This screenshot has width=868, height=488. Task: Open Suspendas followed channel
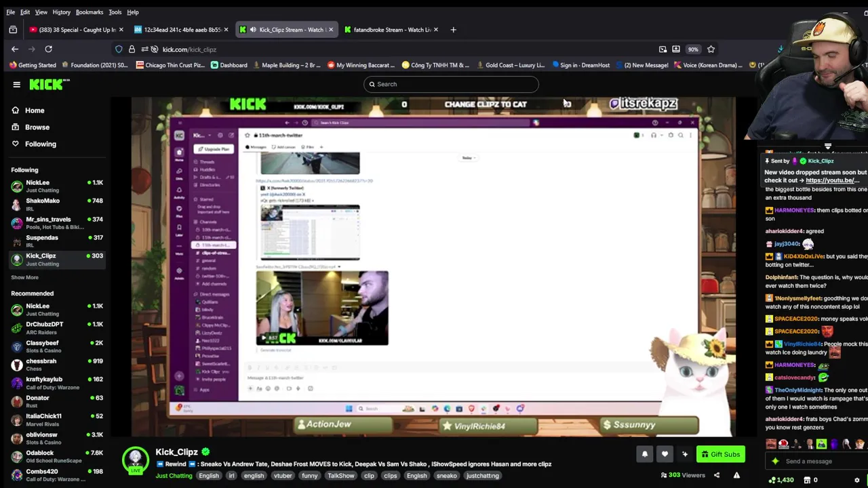click(57, 241)
